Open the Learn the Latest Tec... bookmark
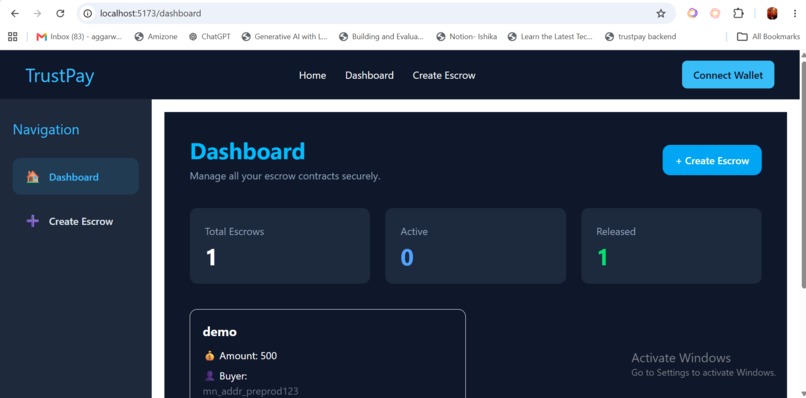This screenshot has width=806, height=398. pyautogui.click(x=550, y=37)
